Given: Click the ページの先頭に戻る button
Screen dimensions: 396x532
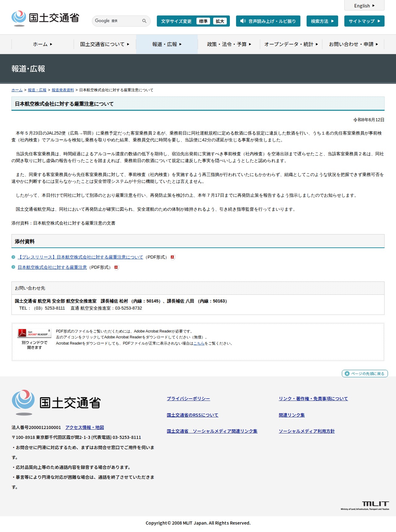Looking at the screenshot, I should 365,374.
